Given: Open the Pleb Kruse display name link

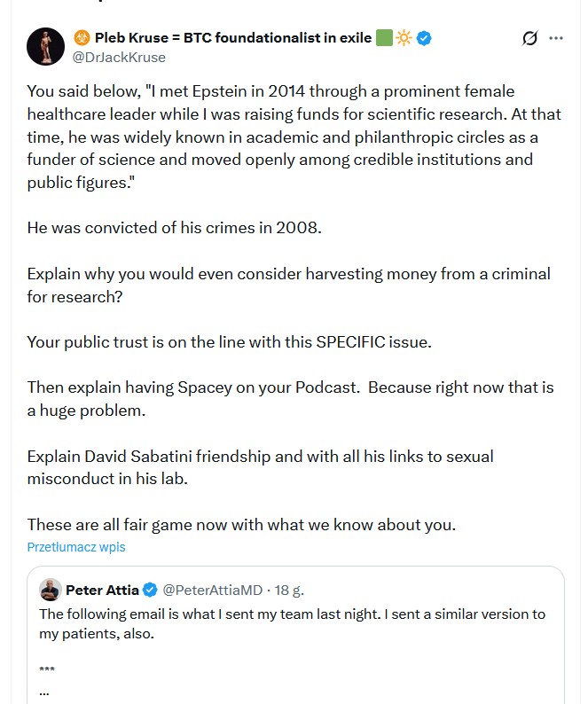Looking at the screenshot, I should pos(231,38).
